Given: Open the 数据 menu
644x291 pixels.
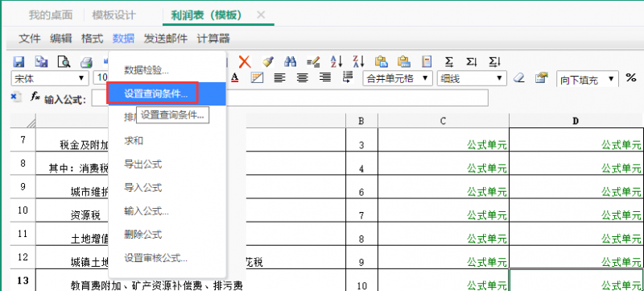Looking at the screenshot, I should coord(123,39).
